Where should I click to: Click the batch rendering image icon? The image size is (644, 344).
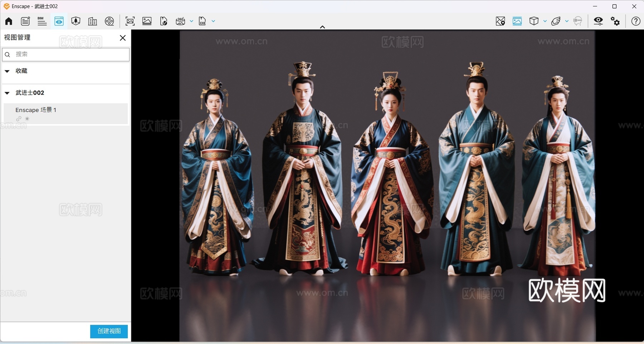pos(147,21)
